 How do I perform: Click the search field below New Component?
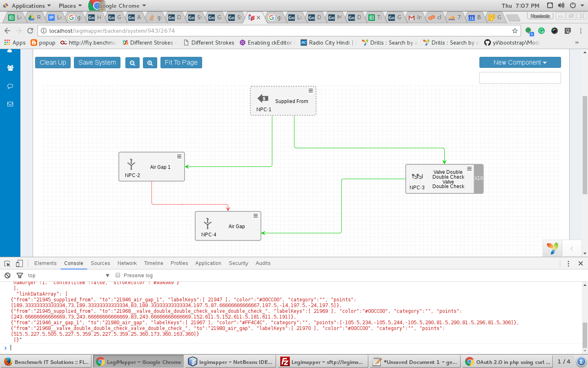click(x=520, y=78)
